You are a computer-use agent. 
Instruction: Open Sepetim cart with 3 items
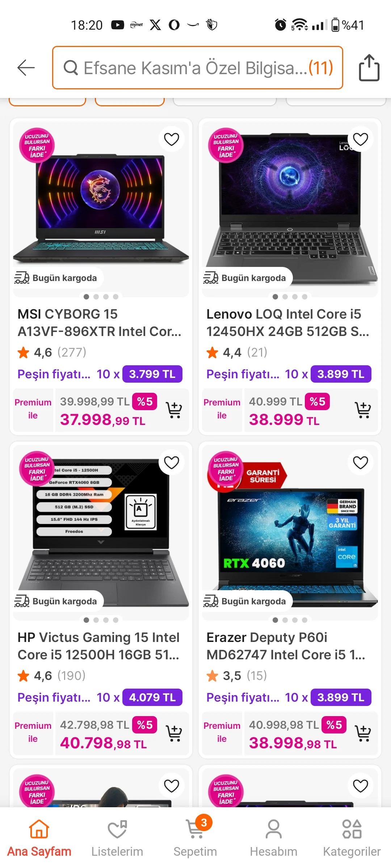coord(195,836)
